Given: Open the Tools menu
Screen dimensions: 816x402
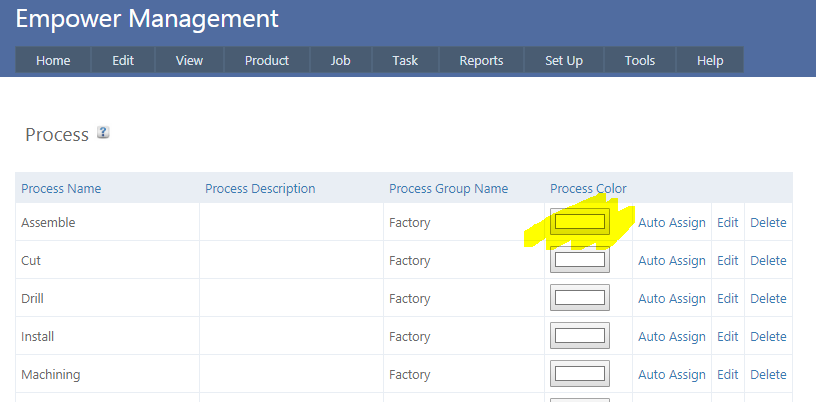Looking at the screenshot, I should (x=640, y=60).
